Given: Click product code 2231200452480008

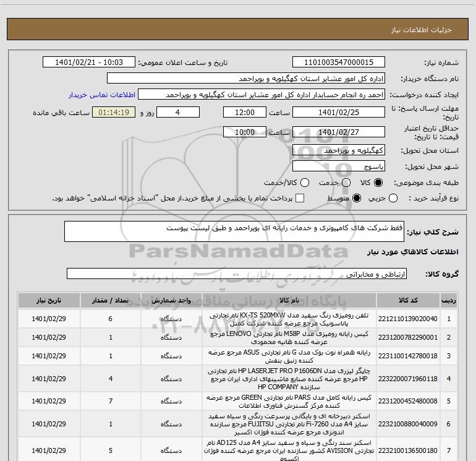Looking at the screenshot, I should (x=408, y=401).
